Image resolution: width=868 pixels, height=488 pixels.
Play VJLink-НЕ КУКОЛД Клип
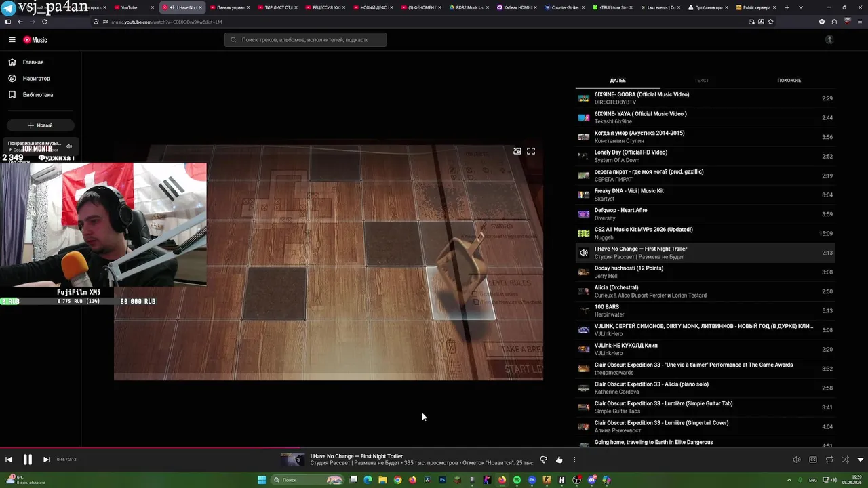(x=705, y=349)
